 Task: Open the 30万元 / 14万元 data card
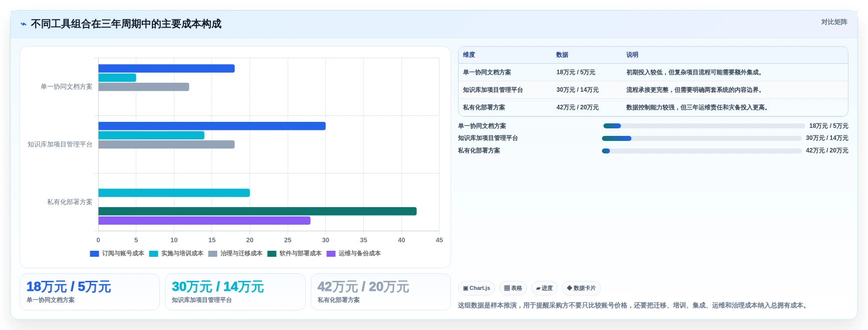235,292
